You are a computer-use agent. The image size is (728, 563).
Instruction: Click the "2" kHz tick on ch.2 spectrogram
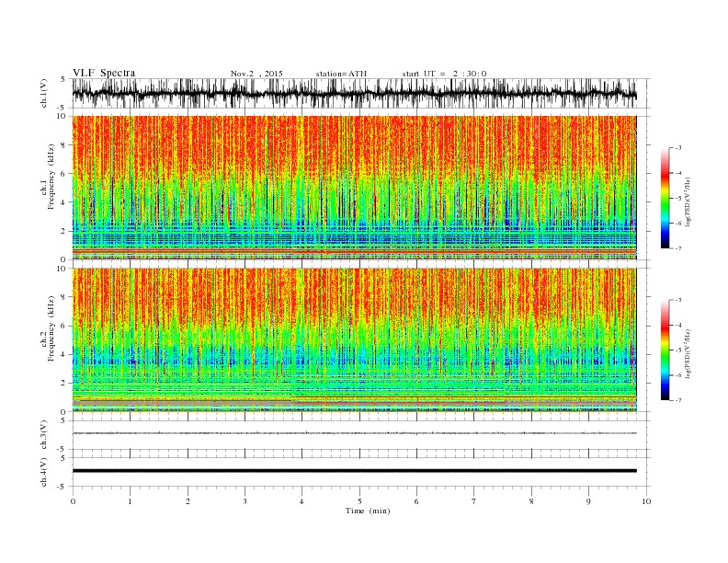point(63,384)
